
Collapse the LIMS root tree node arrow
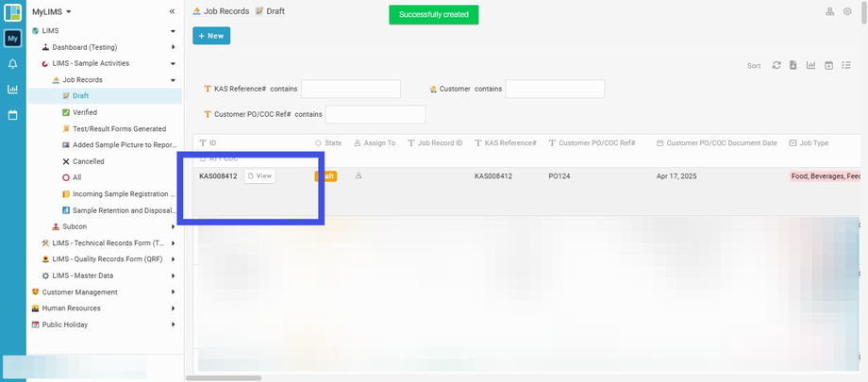(174, 31)
